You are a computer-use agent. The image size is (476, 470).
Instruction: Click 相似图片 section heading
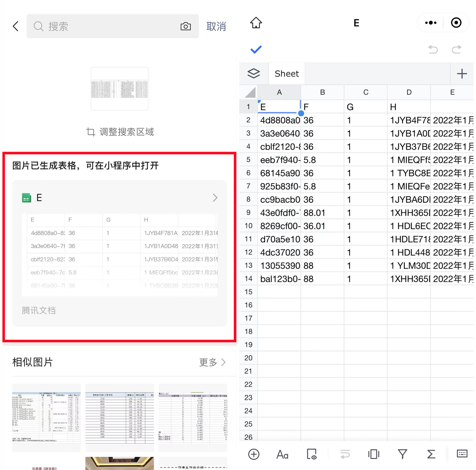tap(32, 362)
